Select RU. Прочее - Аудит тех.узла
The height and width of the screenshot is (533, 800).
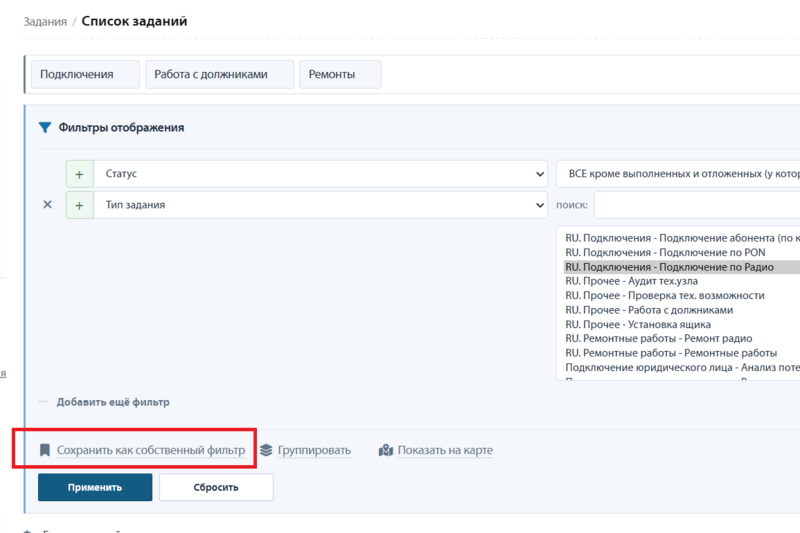682,281
